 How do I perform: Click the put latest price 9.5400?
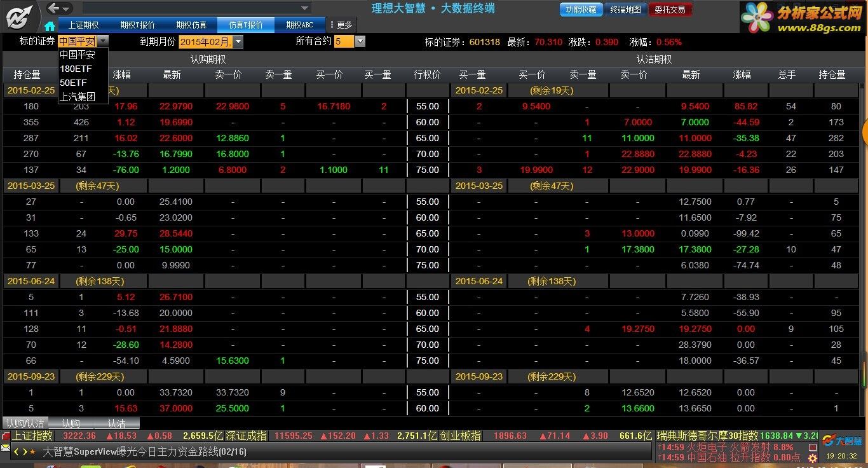tap(695, 106)
